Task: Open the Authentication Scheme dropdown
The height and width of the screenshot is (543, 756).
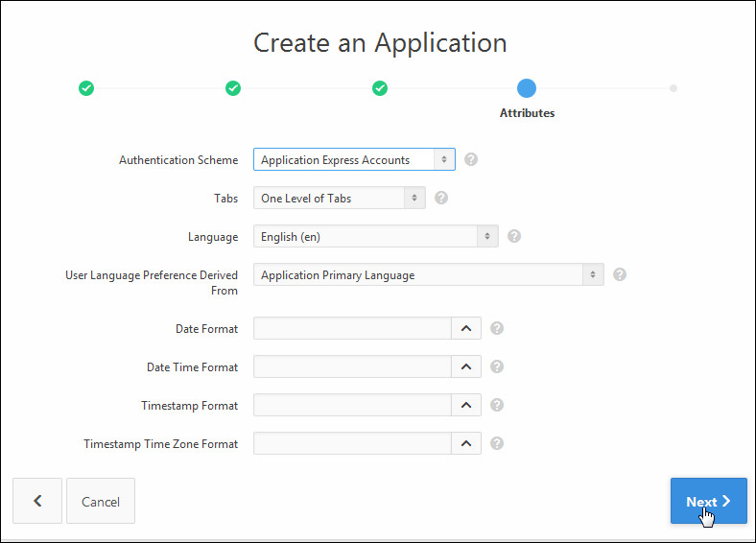Action: point(354,160)
